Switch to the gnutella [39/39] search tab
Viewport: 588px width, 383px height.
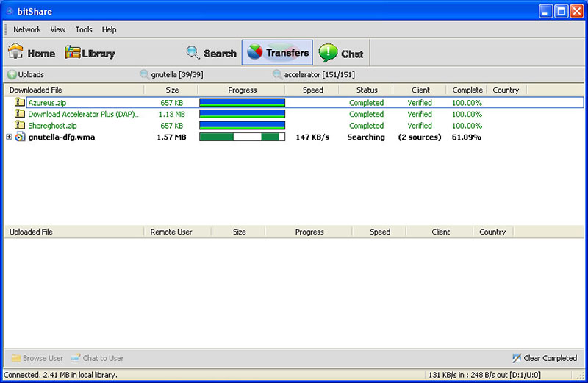point(172,75)
